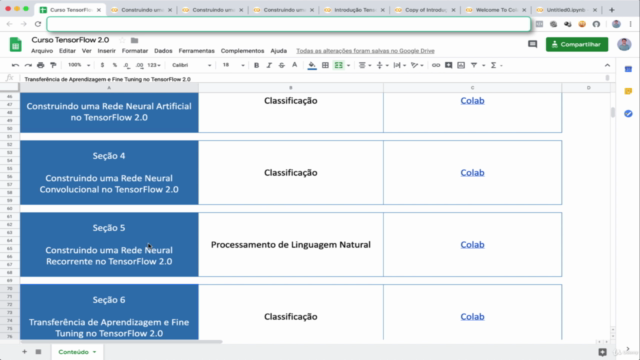Click the Compartilhar button
Screen dimensions: 640x360
[577, 44]
